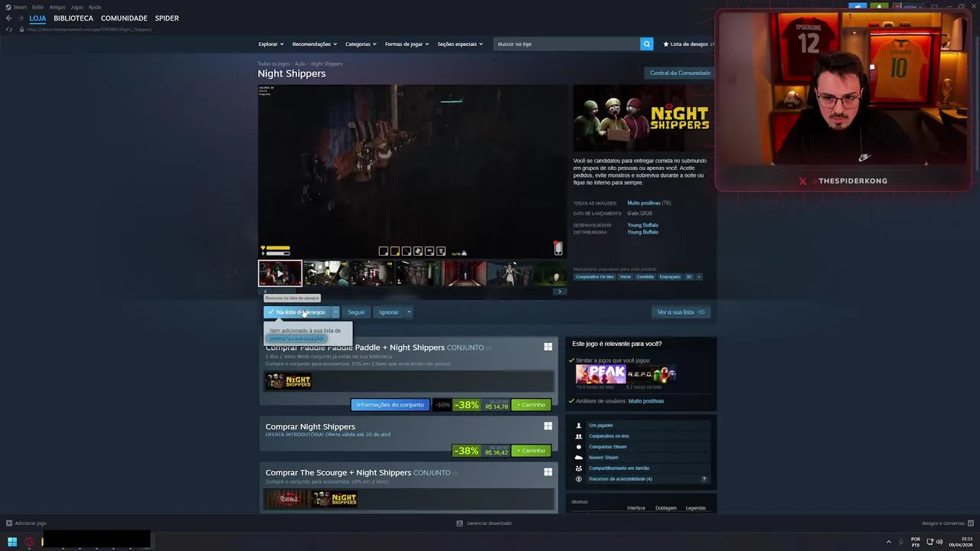Open the Gerenciar downloads icon

pos(459,523)
